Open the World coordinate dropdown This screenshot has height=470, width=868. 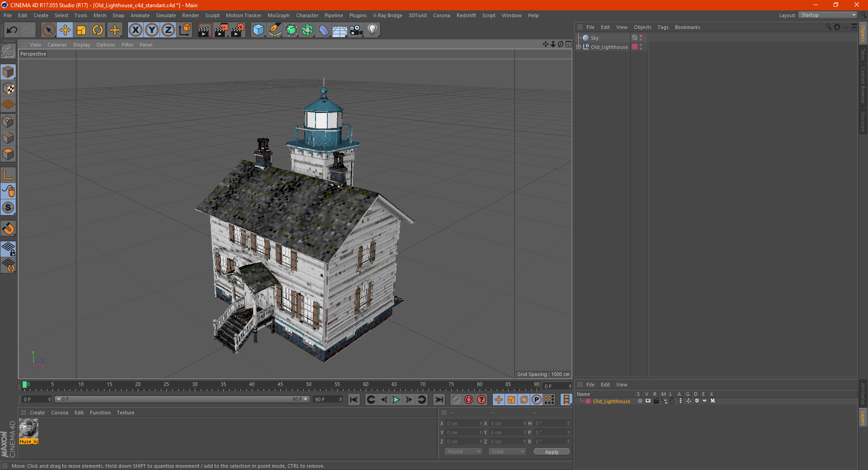point(463,451)
